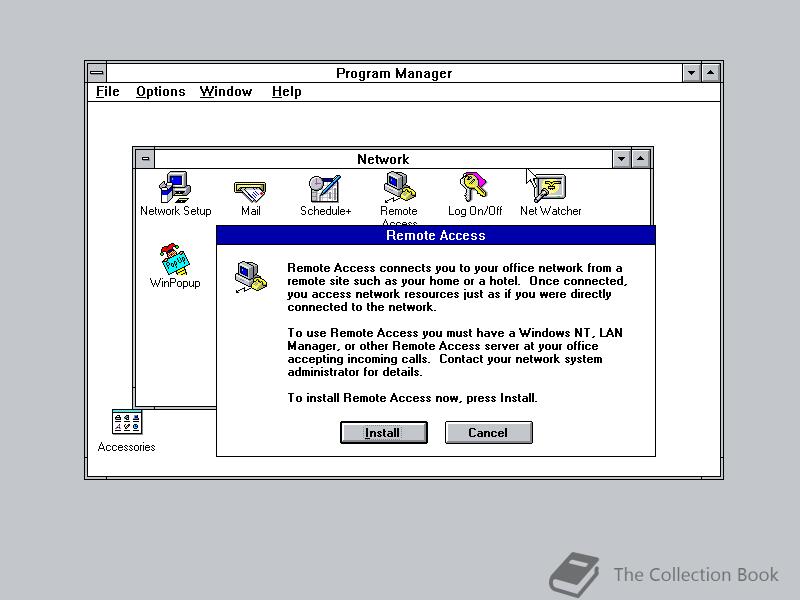This screenshot has width=800, height=600.
Task: Select the Net Watcher icon
Action: (549, 188)
